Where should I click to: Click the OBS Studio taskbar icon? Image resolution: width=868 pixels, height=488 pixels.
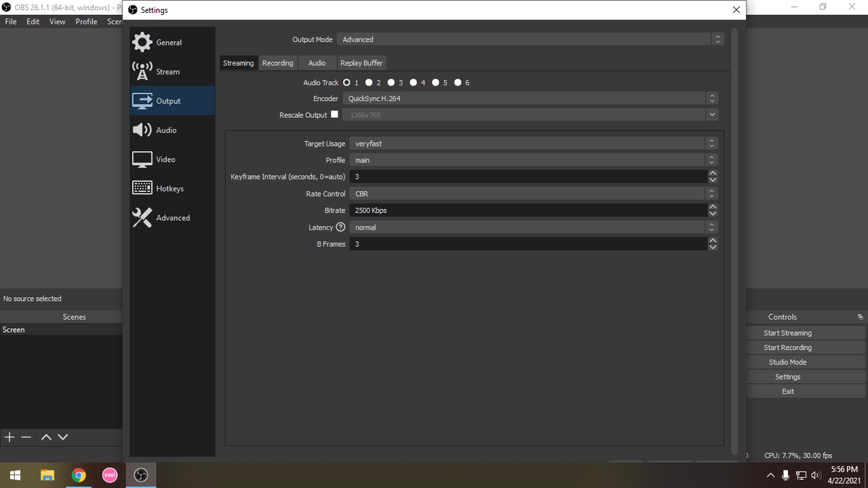(x=141, y=475)
